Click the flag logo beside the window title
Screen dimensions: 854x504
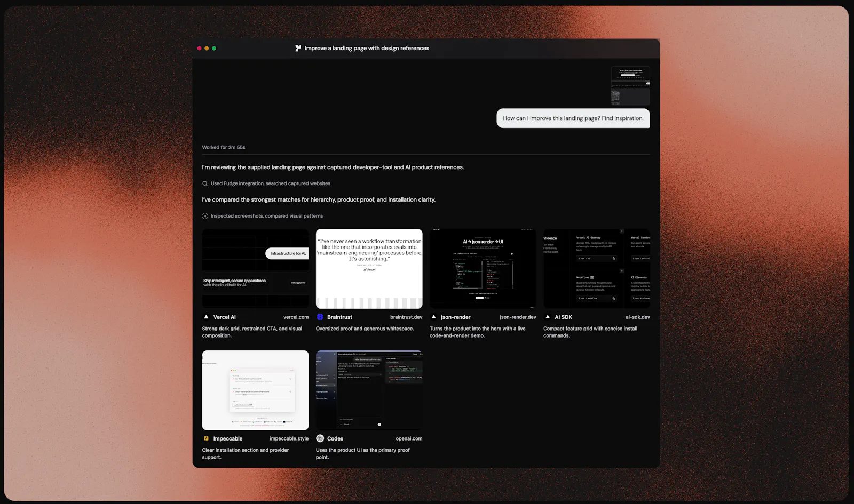298,48
